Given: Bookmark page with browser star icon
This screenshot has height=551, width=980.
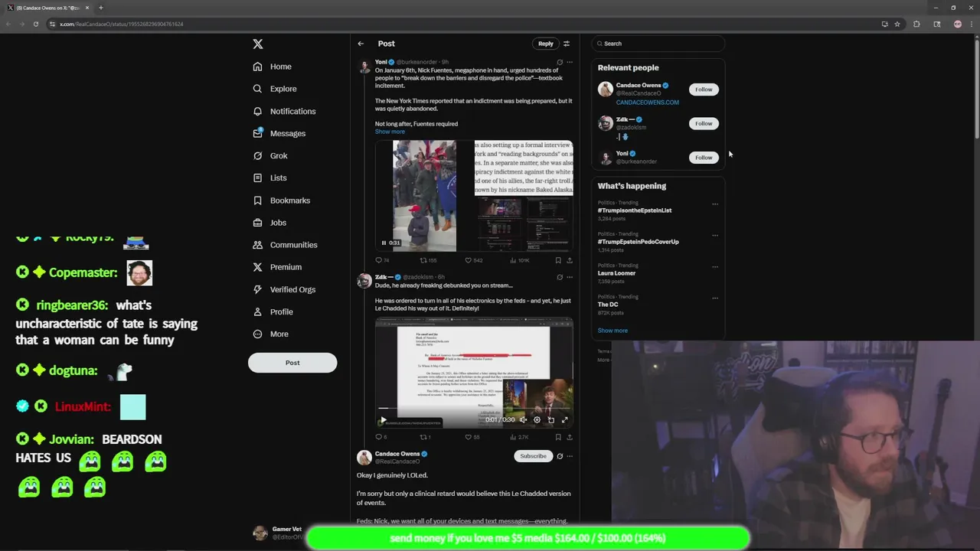Looking at the screenshot, I should pyautogui.click(x=899, y=24).
